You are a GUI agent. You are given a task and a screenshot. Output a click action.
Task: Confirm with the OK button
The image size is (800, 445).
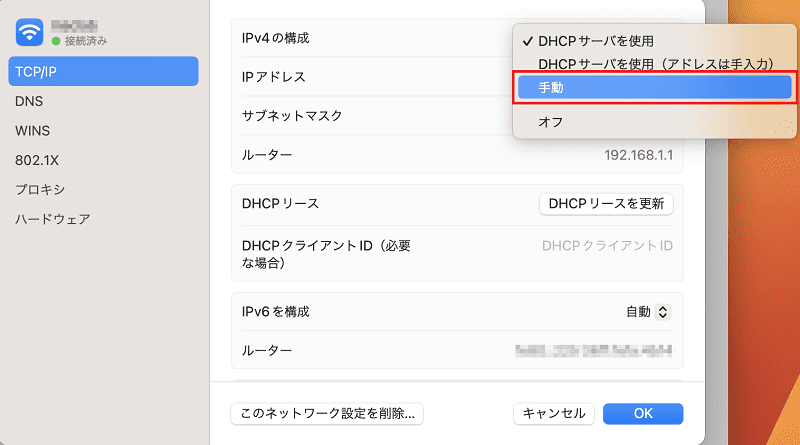[x=643, y=413]
